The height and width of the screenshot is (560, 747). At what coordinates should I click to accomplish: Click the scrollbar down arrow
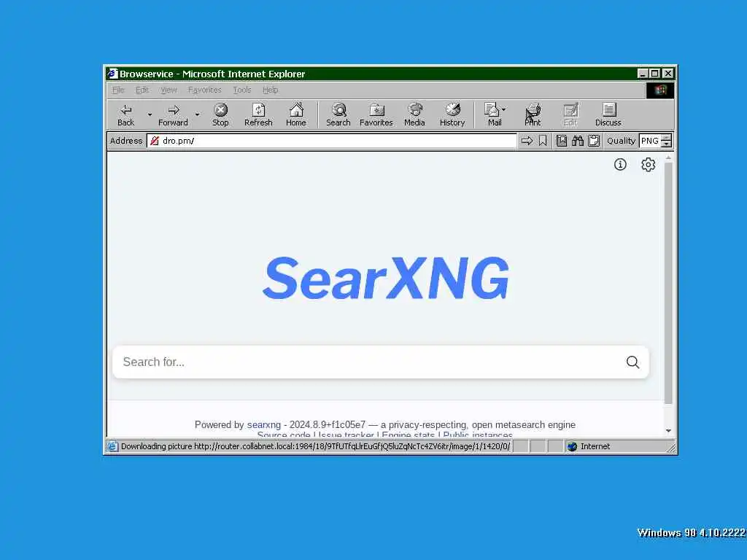[x=668, y=430]
